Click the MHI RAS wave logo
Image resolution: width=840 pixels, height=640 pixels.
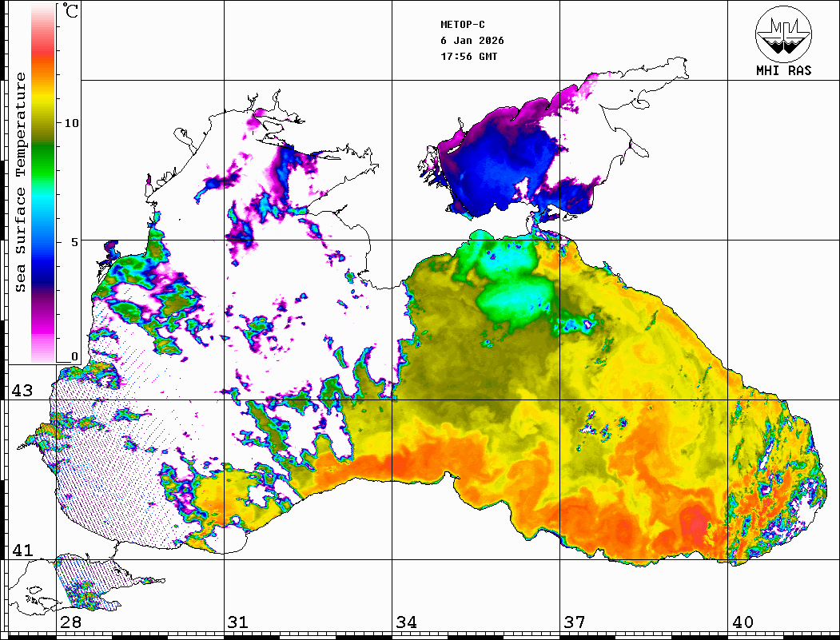pyautogui.click(x=783, y=33)
